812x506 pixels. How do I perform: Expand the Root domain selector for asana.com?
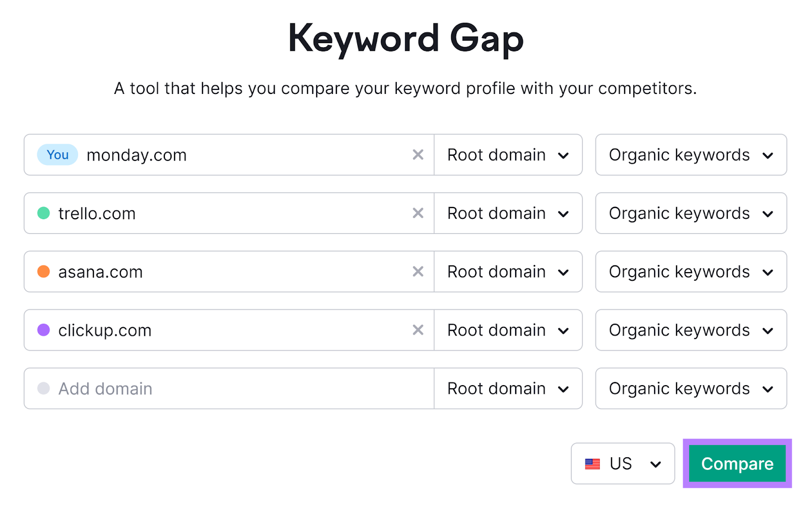507,272
